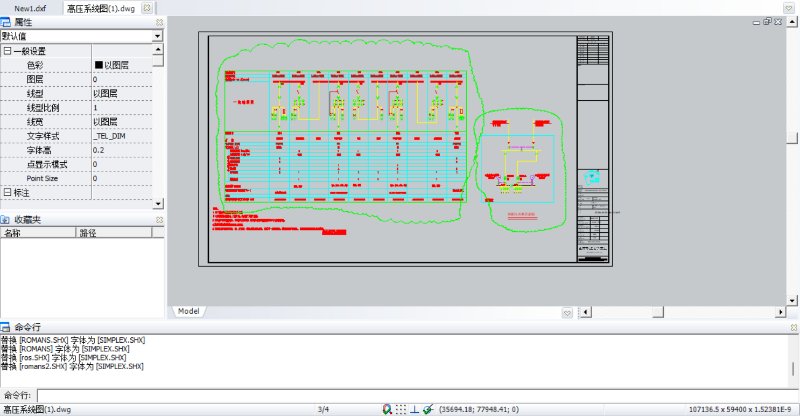Close the 属性 properties panel
The width and height of the screenshot is (800, 416).
click(x=158, y=21)
